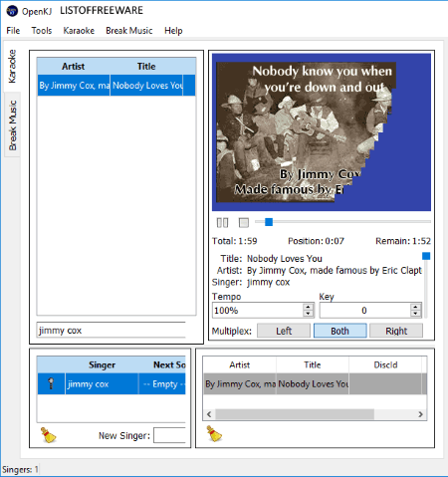Increase the Tempo value using up arrow

pyautogui.click(x=309, y=307)
